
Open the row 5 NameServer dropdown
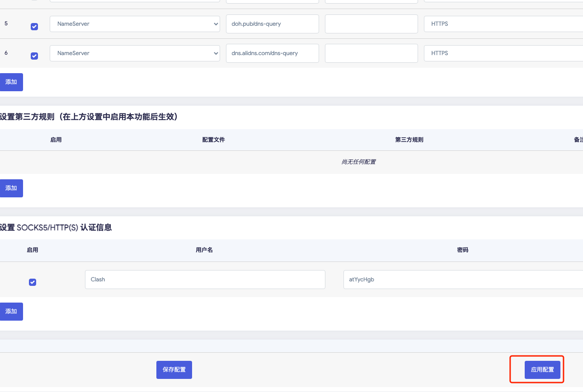pyautogui.click(x=135, y=24)
